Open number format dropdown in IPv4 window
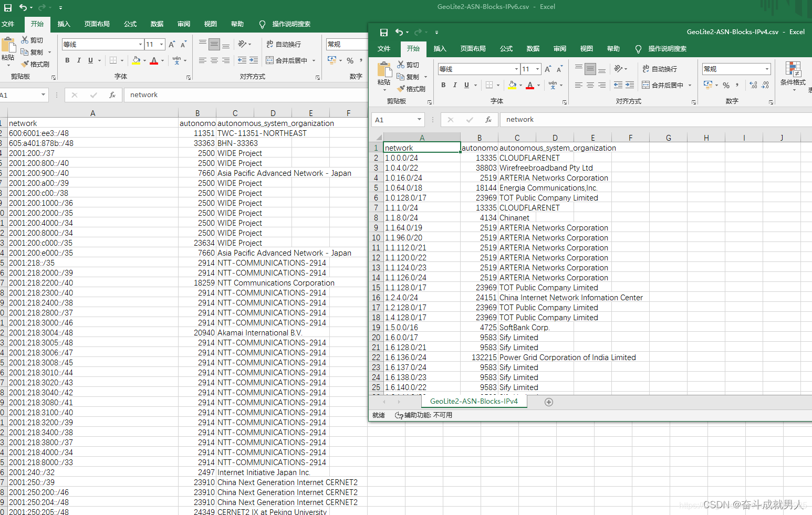This screenshot has height=515, width=812. (767, 69)
